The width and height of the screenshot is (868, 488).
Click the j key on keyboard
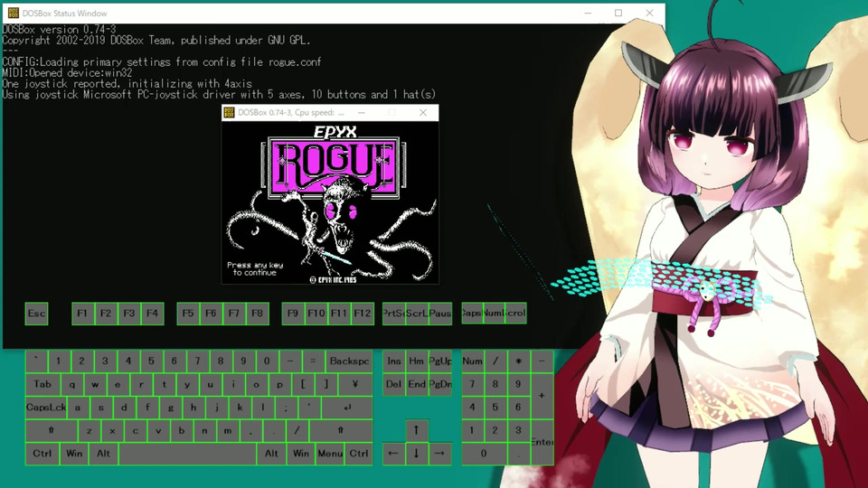click(x=216, y=408)
